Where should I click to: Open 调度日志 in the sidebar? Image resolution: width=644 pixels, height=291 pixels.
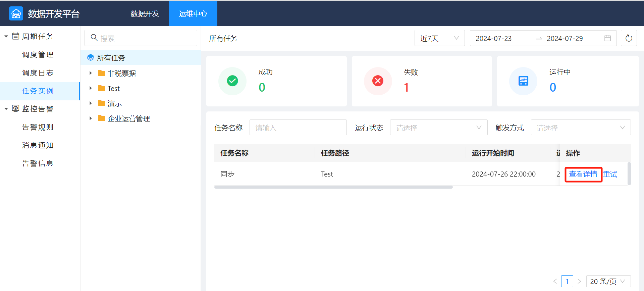pyautogui.click(x=38, y=73)
